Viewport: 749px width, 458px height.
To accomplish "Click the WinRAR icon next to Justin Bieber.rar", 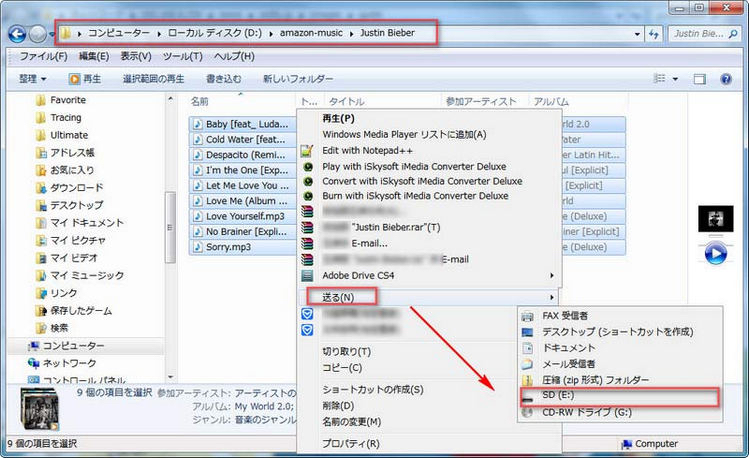I will [308, 227].
